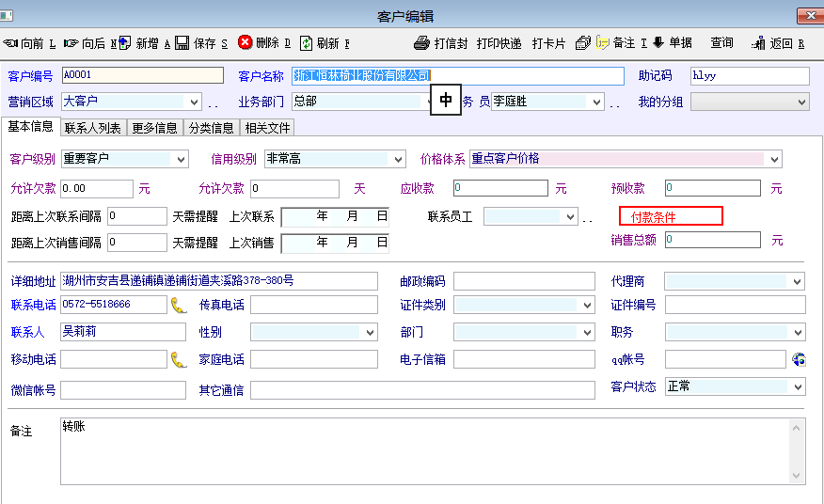824x504 pixels.
Task: Print an envelope with 打信封
Action: pyautogui.click(x=441, y=43)
